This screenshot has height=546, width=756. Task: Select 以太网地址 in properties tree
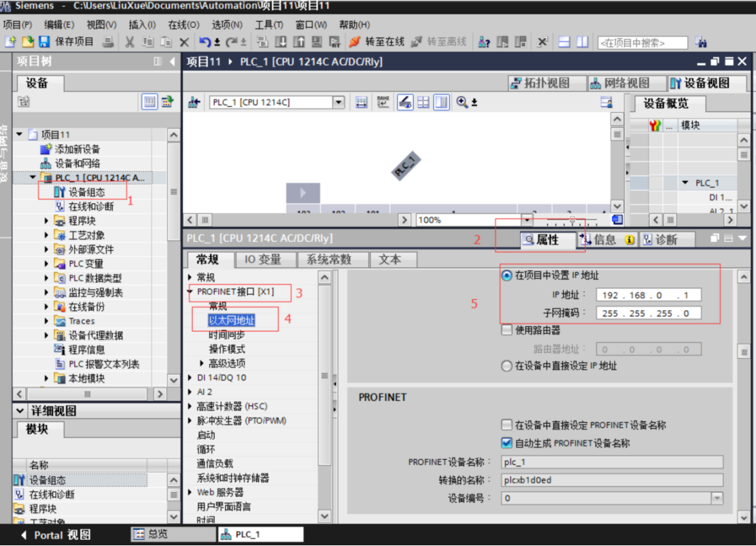[231, 320]
